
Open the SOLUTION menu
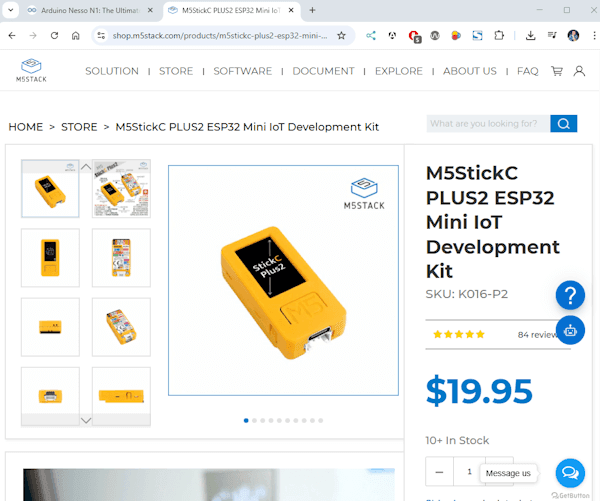pos(112,71)
